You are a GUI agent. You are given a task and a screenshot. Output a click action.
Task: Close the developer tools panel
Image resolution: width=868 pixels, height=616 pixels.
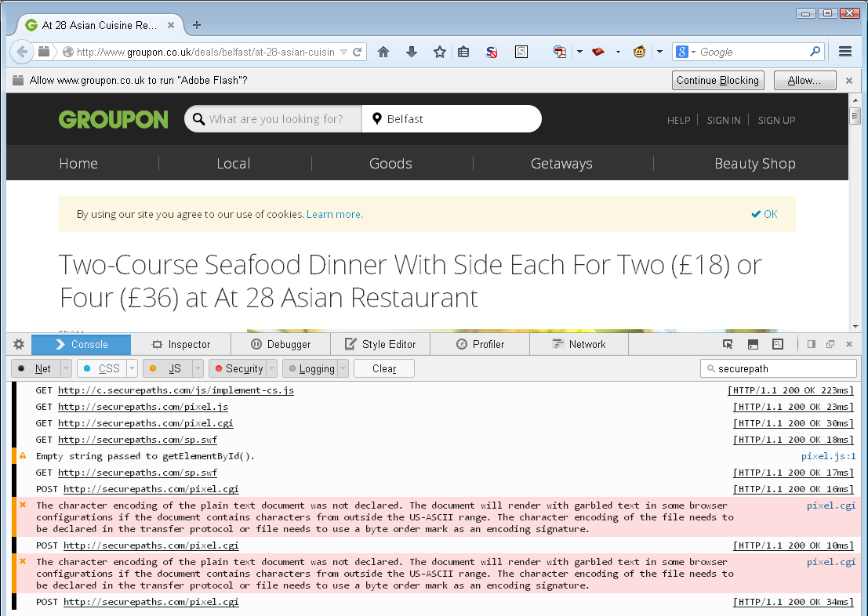pos(849,344)
